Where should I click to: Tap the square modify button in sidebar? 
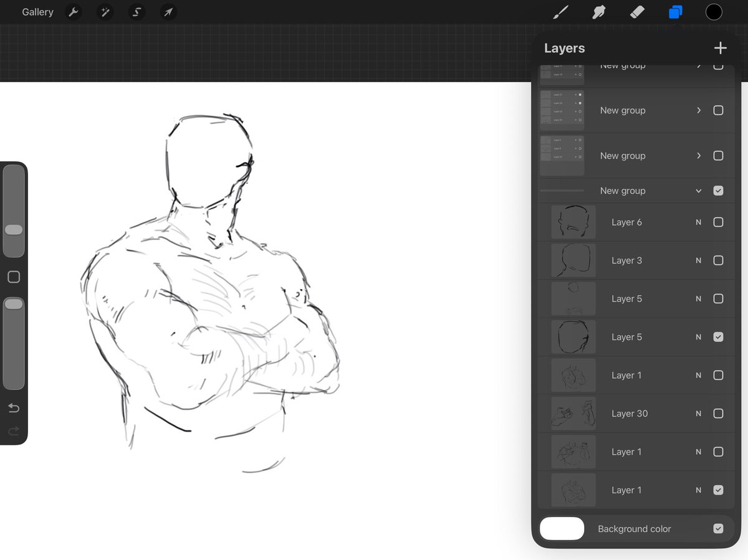click(x=14, y=277)
